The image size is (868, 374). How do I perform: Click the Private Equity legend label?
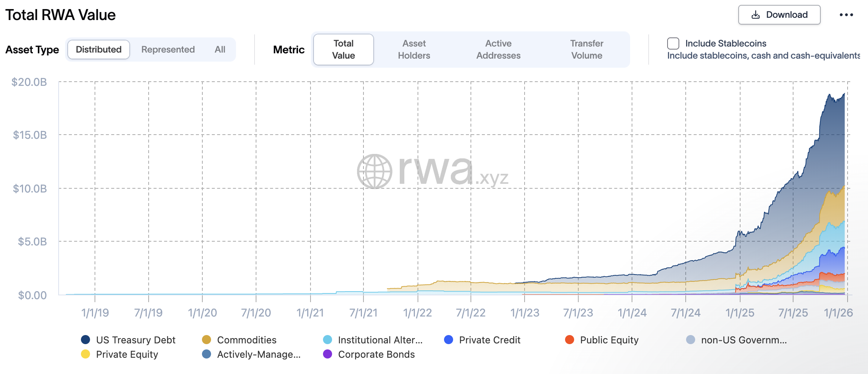tap(127, 355)
